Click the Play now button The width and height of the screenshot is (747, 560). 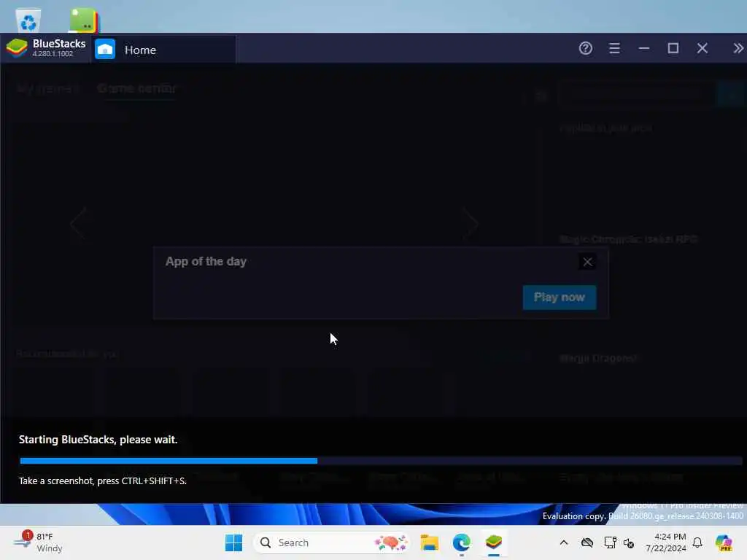click(x=560, y=297)
